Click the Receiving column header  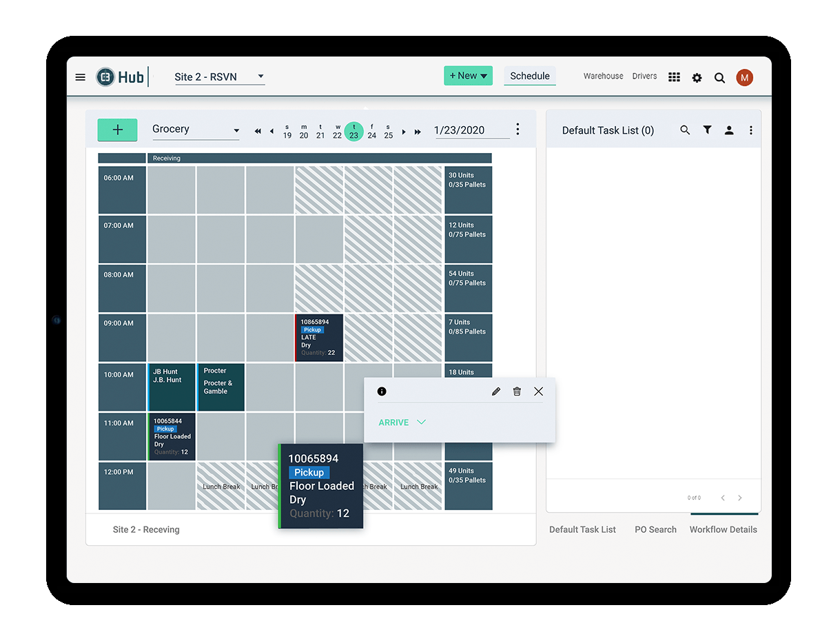(x=320, y=159)
